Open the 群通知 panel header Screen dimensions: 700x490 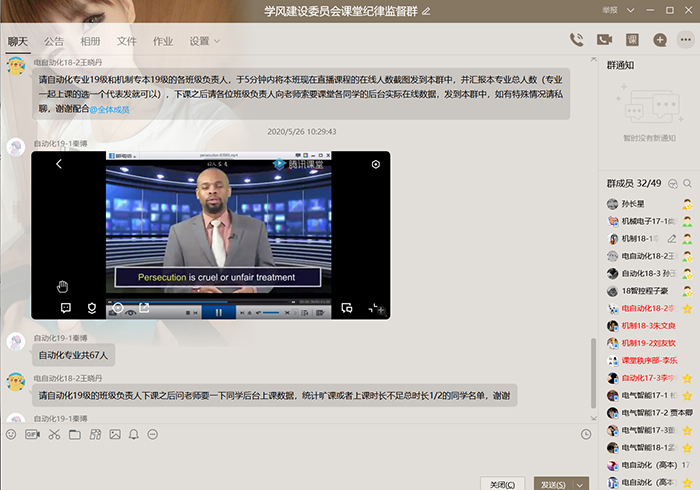pos(620,65)
